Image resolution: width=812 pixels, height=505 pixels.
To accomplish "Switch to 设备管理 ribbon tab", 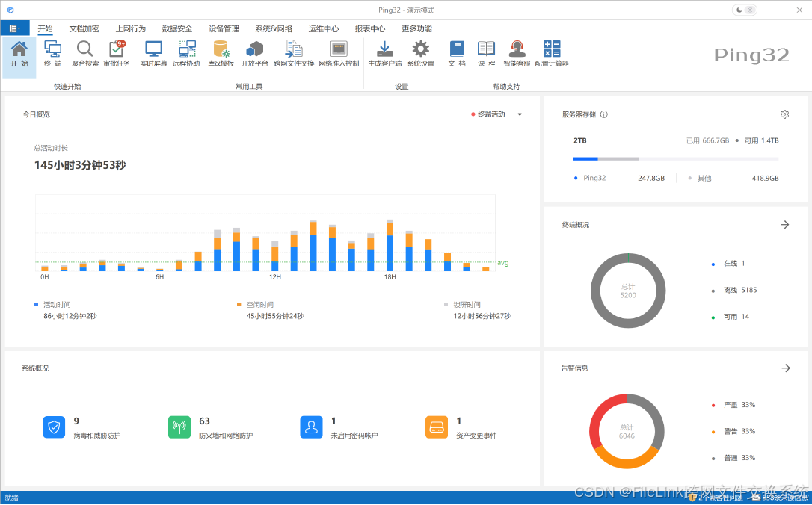I will pos(224,28).
